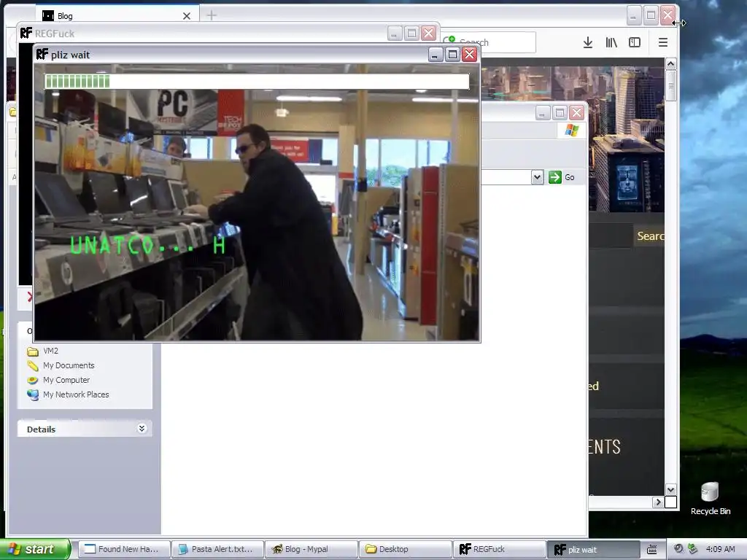The height and width of the screenshot is (560, 747).
Task: Maximize the pliz wait window
Action: [452, 55]
